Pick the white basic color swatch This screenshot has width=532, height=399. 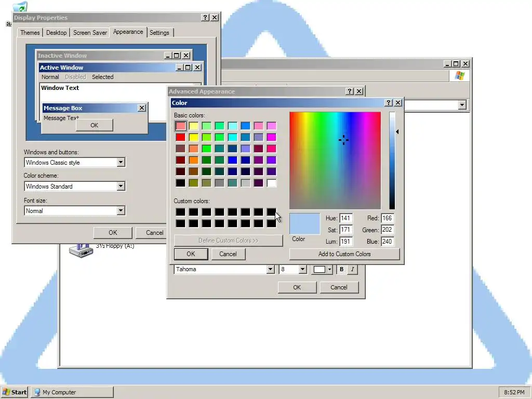tap(271, 183)
